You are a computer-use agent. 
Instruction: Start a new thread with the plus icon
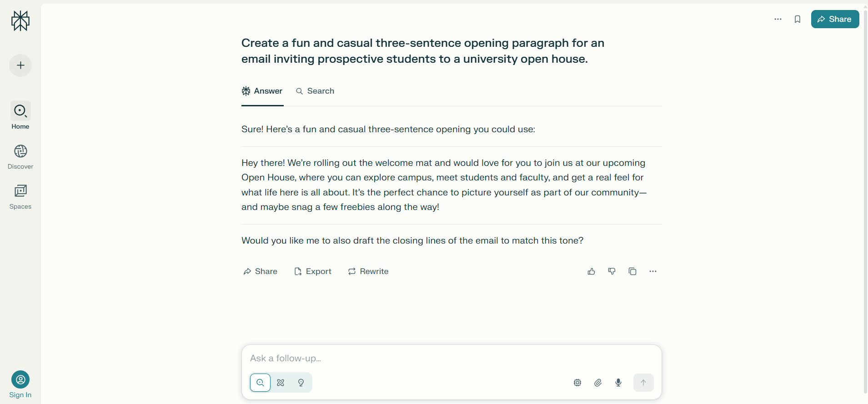pyautogui.click(x=20, y=65)
